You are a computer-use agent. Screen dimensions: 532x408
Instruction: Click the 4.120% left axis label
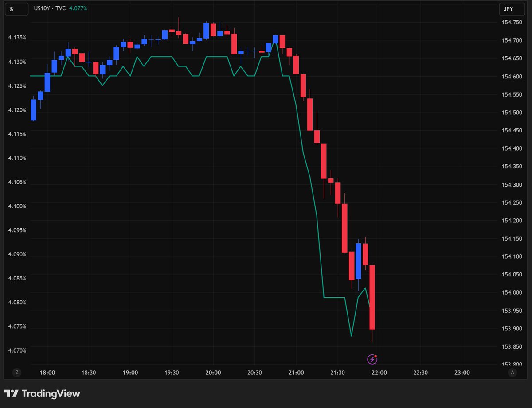pos(17,110)
